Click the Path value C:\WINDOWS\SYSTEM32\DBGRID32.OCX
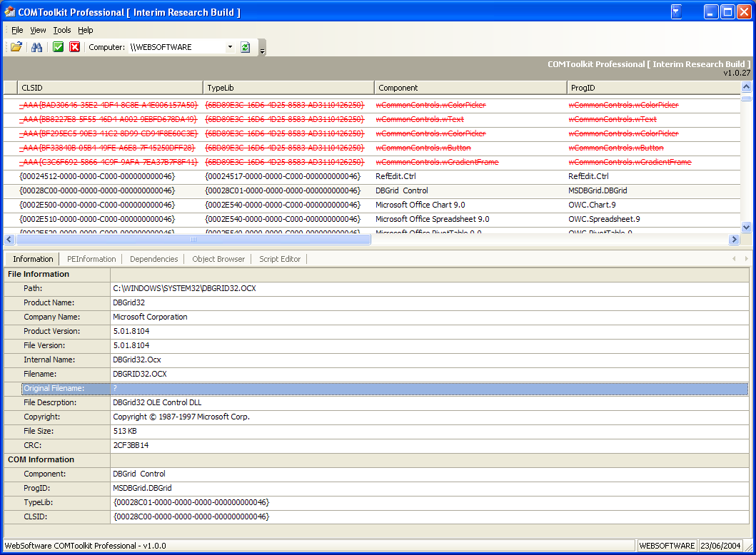Screen dimensions: 756x555 coord(429,289)
